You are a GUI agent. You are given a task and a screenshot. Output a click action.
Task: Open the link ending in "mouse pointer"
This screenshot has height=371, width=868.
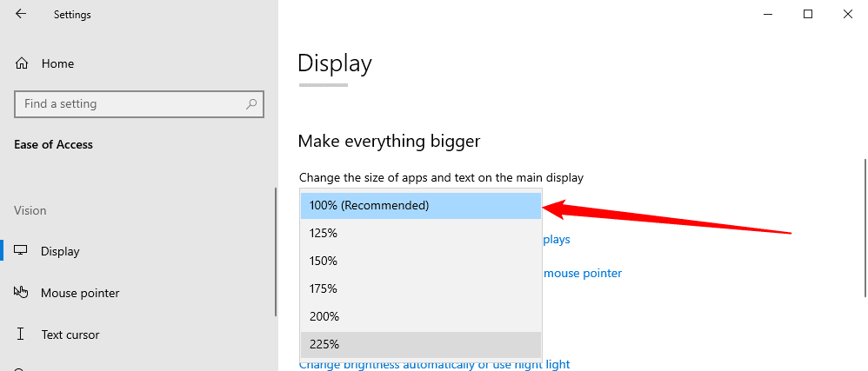583,273
